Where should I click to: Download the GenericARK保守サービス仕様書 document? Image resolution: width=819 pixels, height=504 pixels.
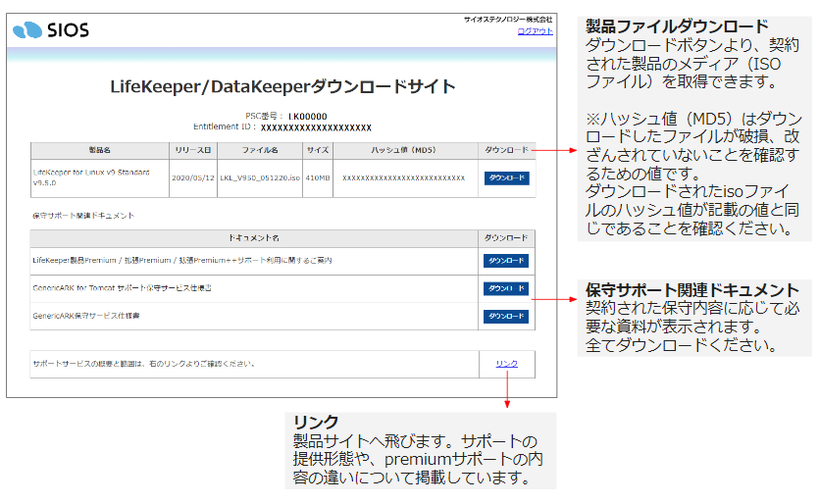[x=505, y=316]
